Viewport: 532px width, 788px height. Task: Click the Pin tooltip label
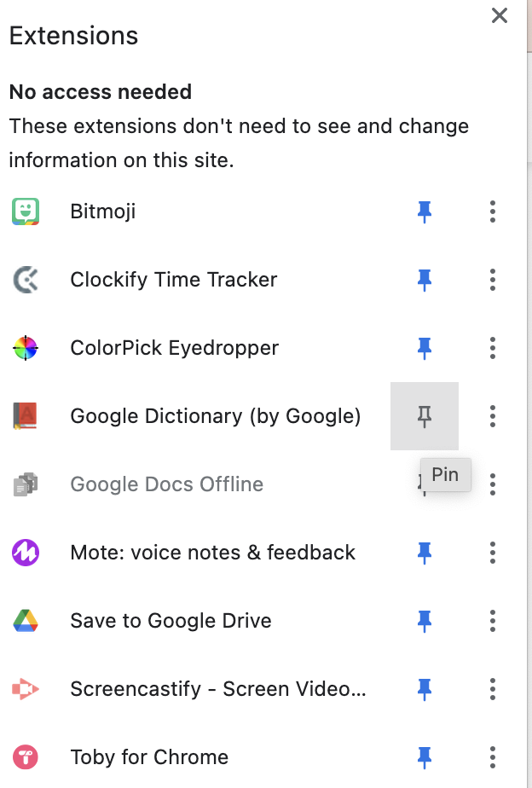[x=444, y=474]
